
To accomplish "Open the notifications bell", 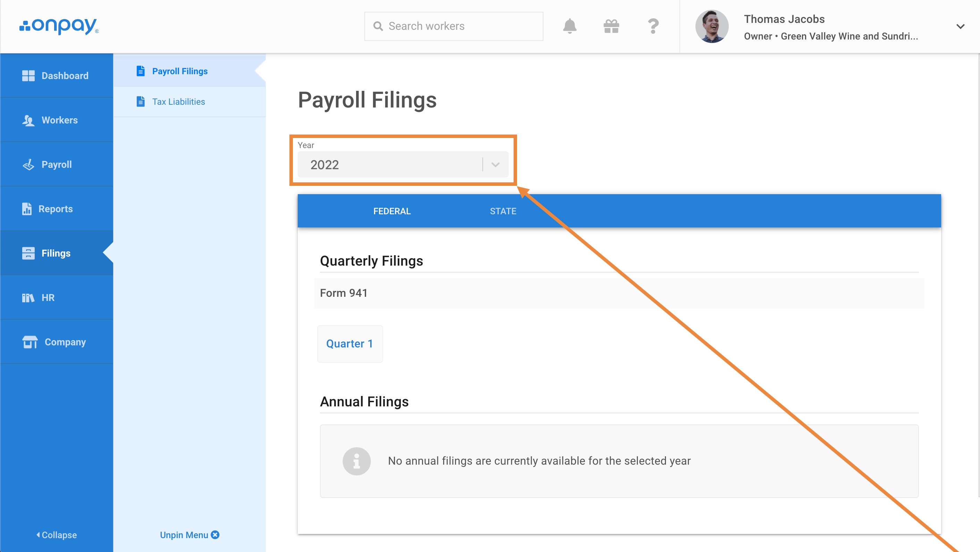I will (x=569, y=26).
